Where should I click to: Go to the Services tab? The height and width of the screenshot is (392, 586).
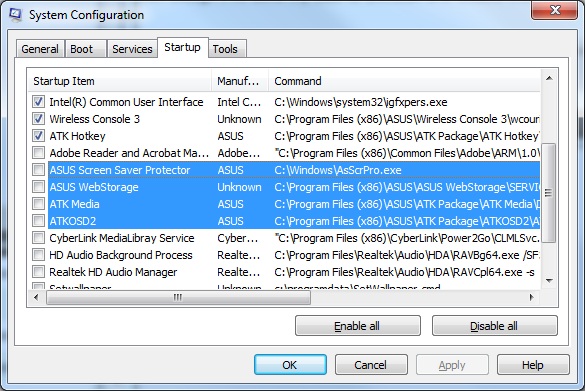tap(132, 49)
